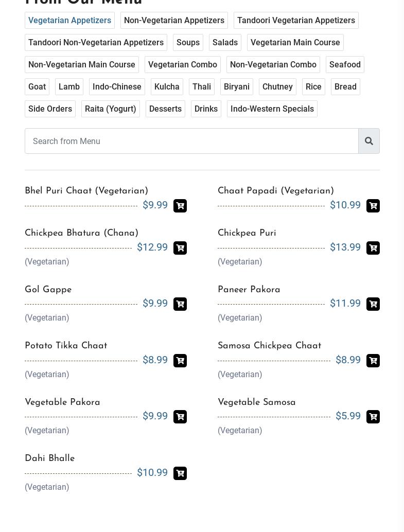Add Bhel Puri Chaat to cart

[x=180, y=206]
